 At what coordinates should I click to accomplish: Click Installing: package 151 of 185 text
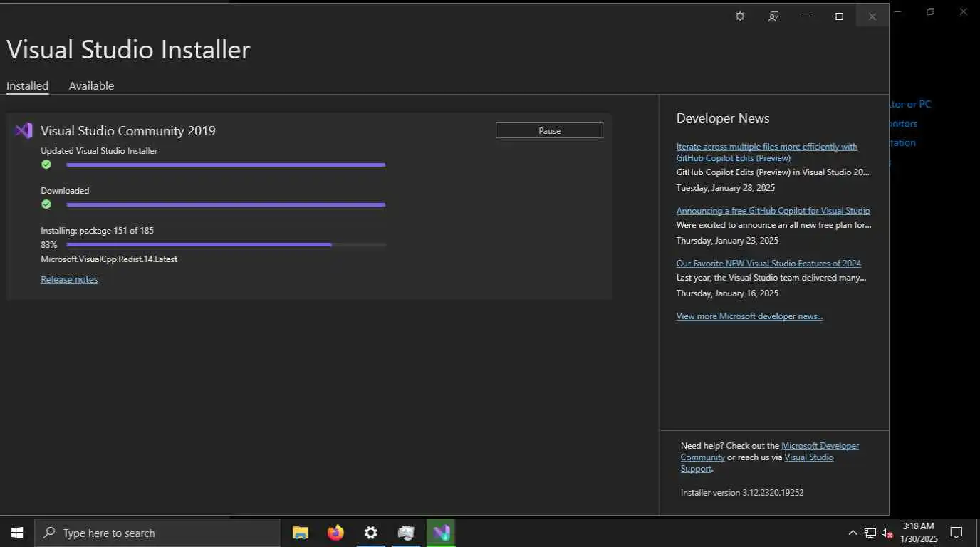(x=97, y=231)
